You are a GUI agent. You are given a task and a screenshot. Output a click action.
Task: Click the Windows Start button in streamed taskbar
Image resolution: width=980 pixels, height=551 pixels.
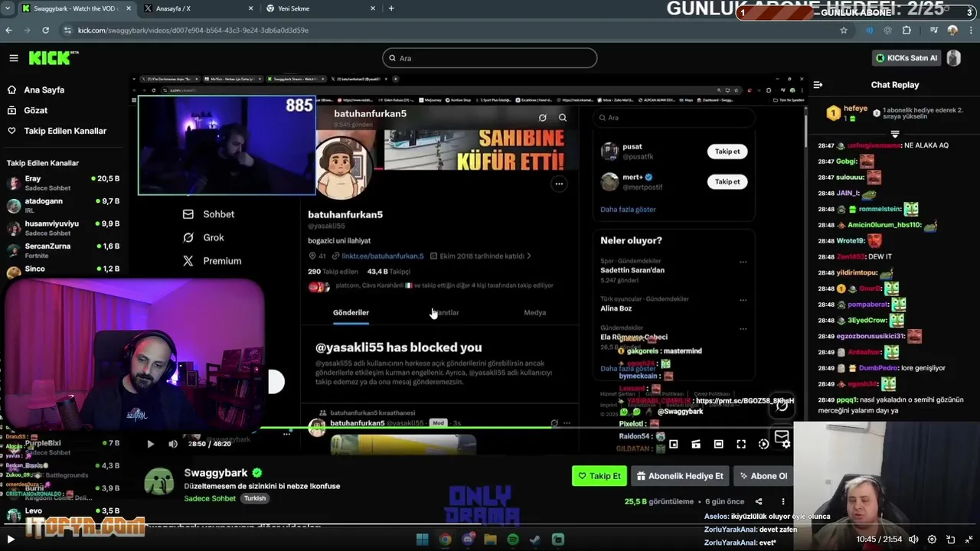(x=422, y=540)
